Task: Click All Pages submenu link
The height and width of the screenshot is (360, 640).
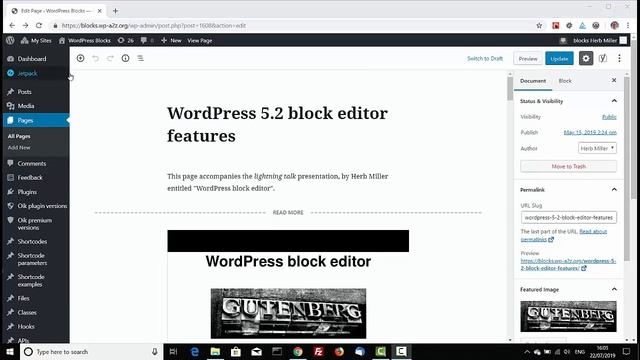Action: coord(19,136)
